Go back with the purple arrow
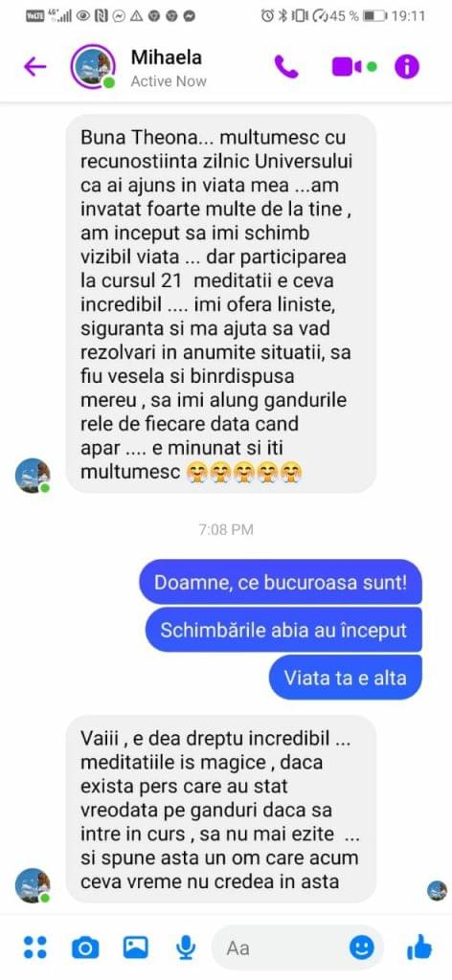The width and height of the screenshot is (452, 980). (x=35, y=66)
